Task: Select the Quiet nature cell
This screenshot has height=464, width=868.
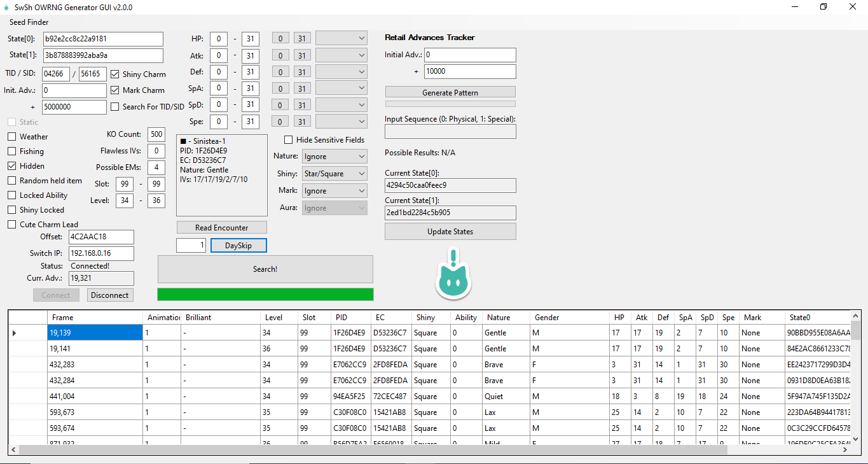Action: point(506,397)
